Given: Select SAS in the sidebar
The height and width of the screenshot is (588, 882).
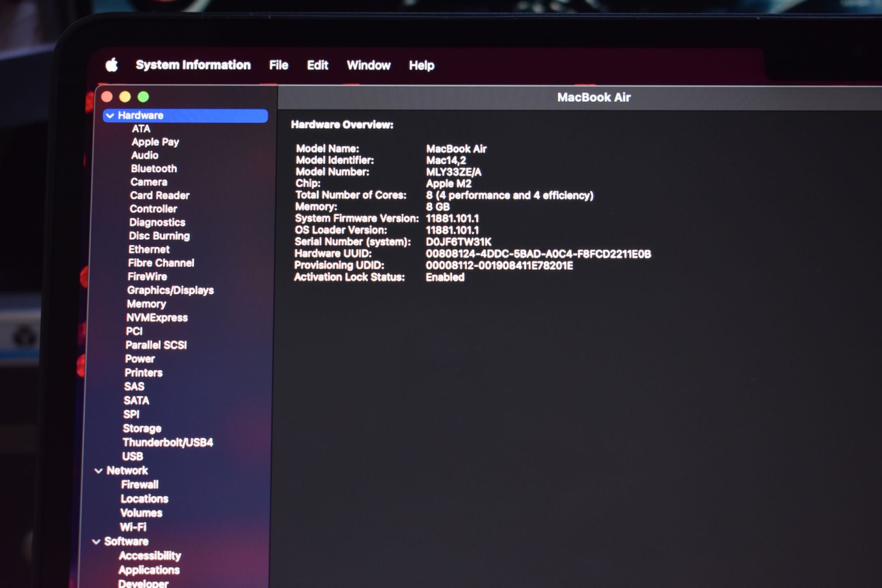Looking at the screenshot, I should tap(134, 386).
